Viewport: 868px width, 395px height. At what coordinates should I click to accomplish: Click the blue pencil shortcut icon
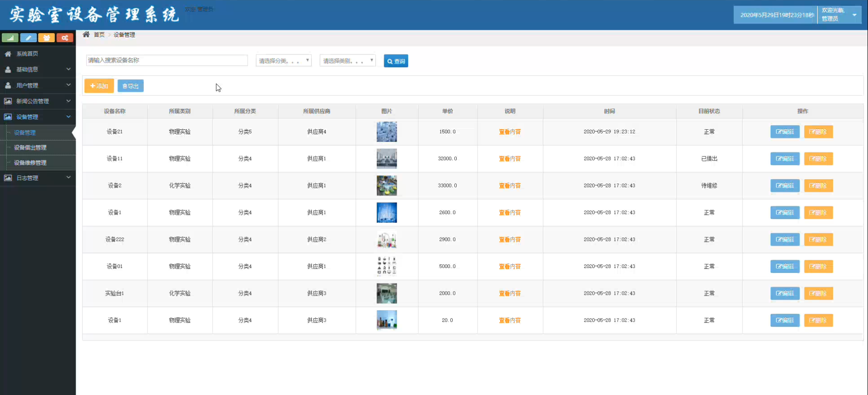coord(28,38)
